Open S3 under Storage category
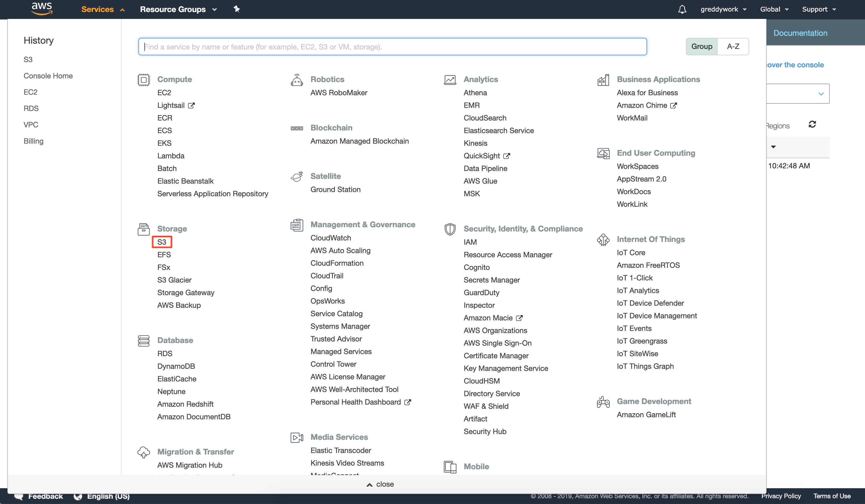 click(x=162, y=242)
